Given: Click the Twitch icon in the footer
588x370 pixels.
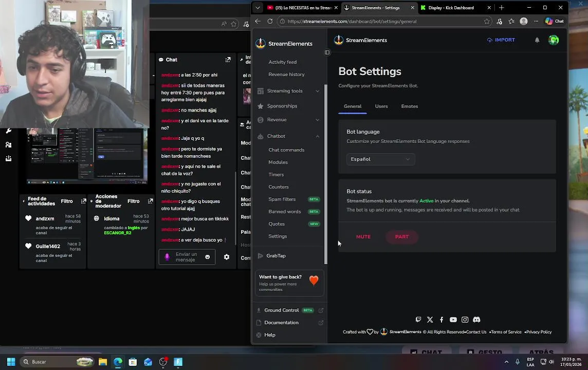Looking at the screenshot, I should coord(418,320).
